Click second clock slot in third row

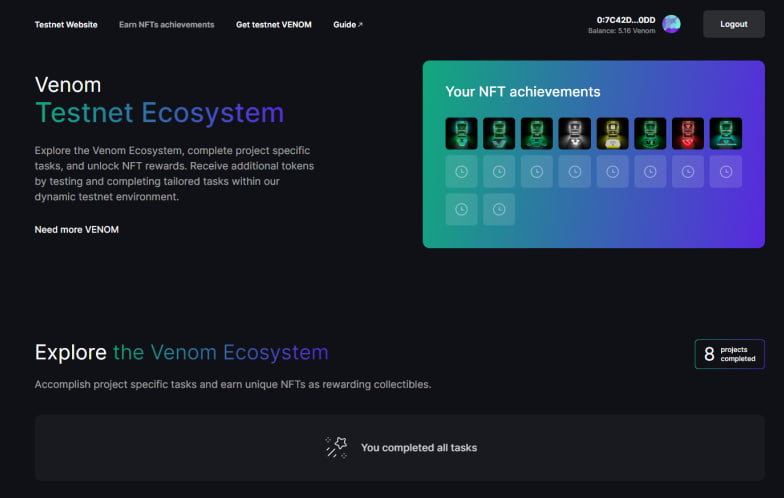(x=499, y=209)
